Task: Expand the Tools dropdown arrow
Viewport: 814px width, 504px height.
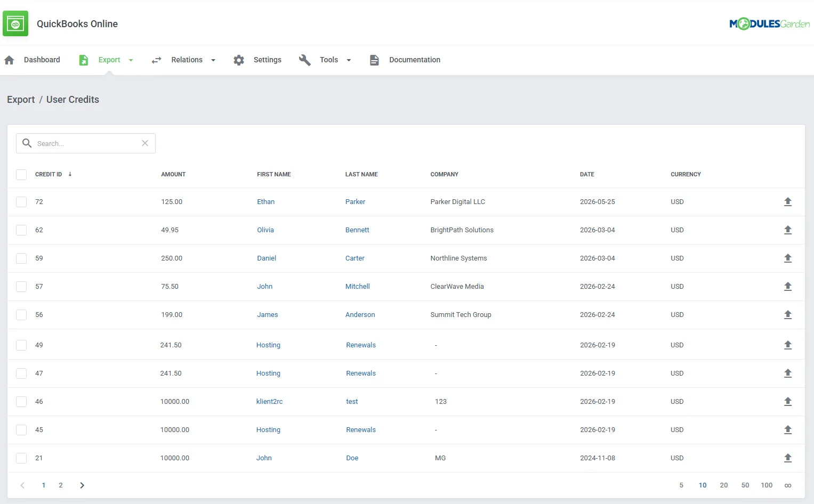Action: pyautogui.click(x=349, y=60)
